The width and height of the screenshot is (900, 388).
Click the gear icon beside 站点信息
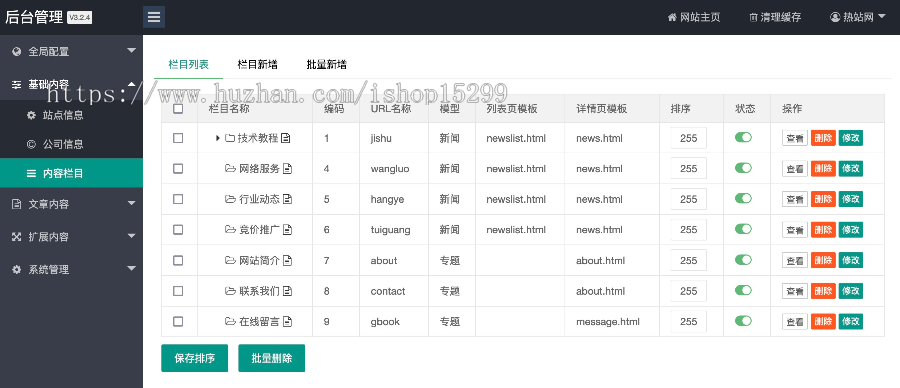[31, 115]
